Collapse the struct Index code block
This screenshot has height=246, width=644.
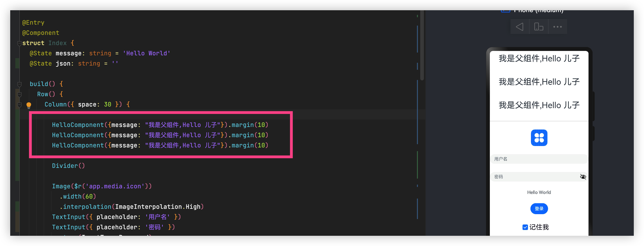click(x=19, y=43)
